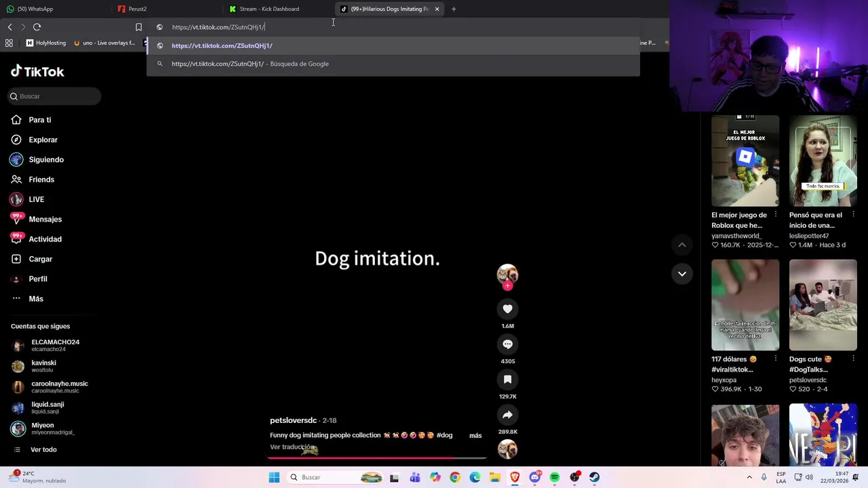Screen dimensions: 868x488
Task: Open Actividad notifications
Action: [x=37, y=239]
